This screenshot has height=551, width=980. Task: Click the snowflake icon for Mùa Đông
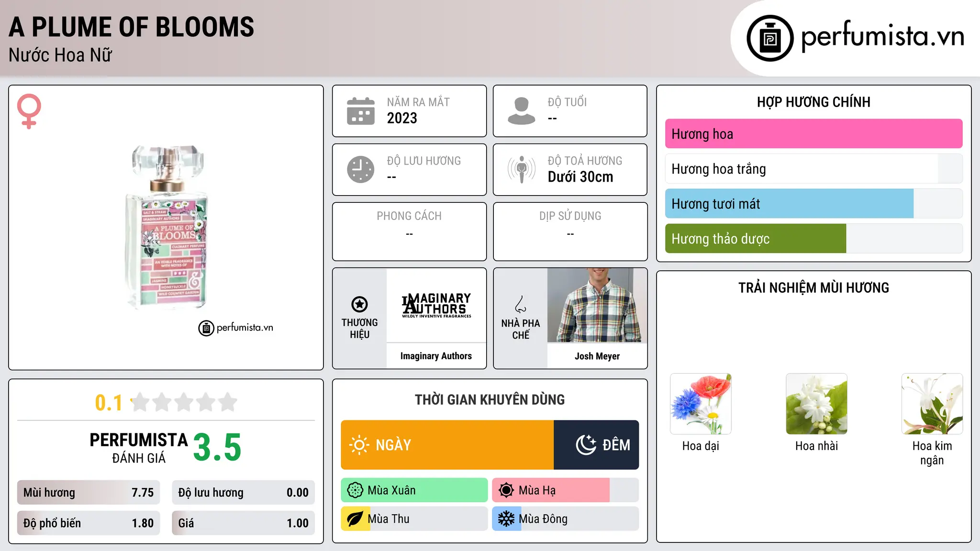click(506, 519)
